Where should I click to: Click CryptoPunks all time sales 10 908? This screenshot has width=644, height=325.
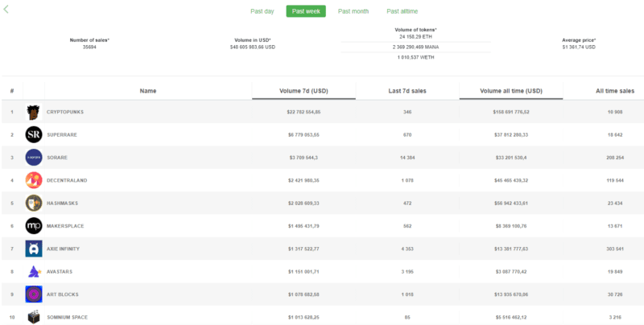(x=616, y=112)
